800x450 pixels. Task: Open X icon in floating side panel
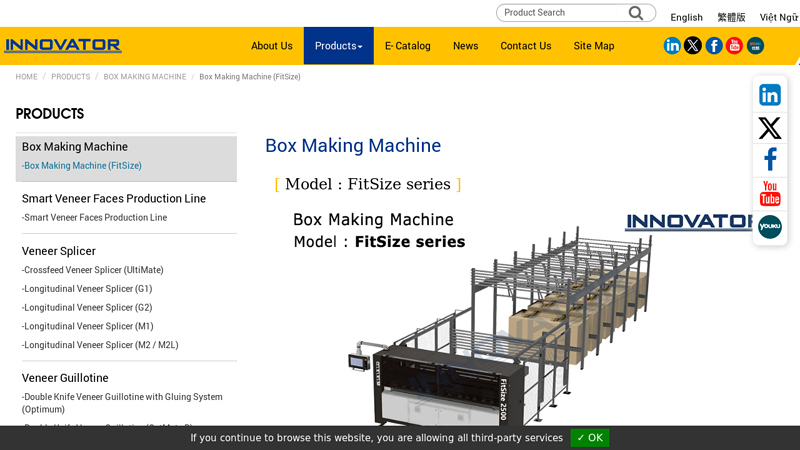tap(770, 128)
